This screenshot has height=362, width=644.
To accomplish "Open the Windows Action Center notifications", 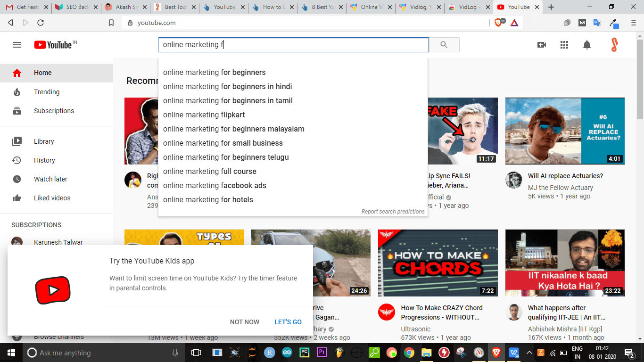I will [x=629, y=353].
